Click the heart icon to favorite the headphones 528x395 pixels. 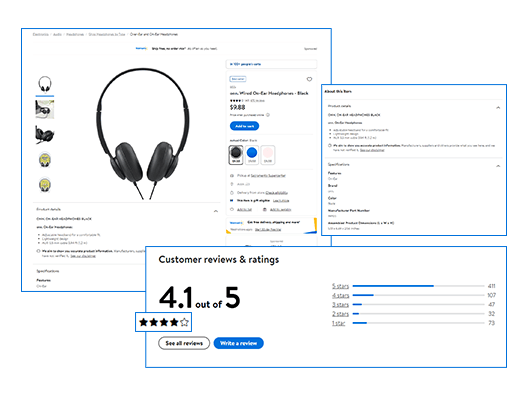309,79
